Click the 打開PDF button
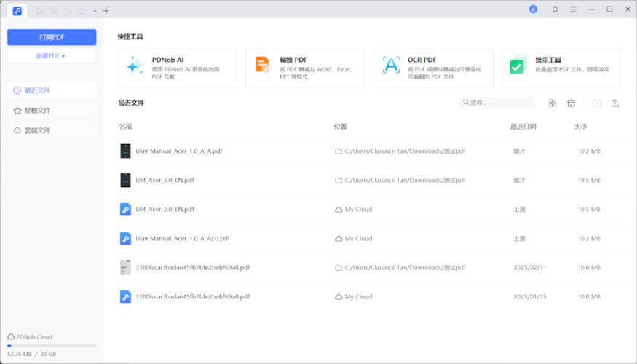The image size is (637, 364). coord(52,37)
